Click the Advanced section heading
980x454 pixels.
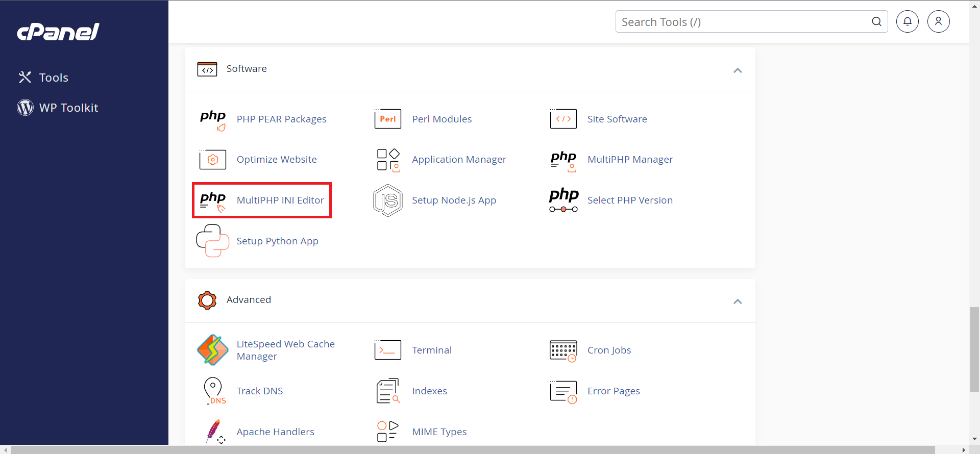(249, 300)
